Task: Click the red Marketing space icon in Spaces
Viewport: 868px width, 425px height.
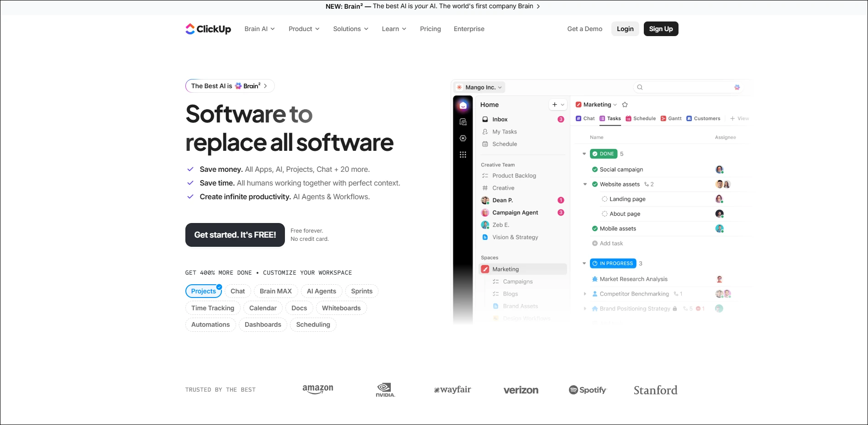Action: pos(485,269)
